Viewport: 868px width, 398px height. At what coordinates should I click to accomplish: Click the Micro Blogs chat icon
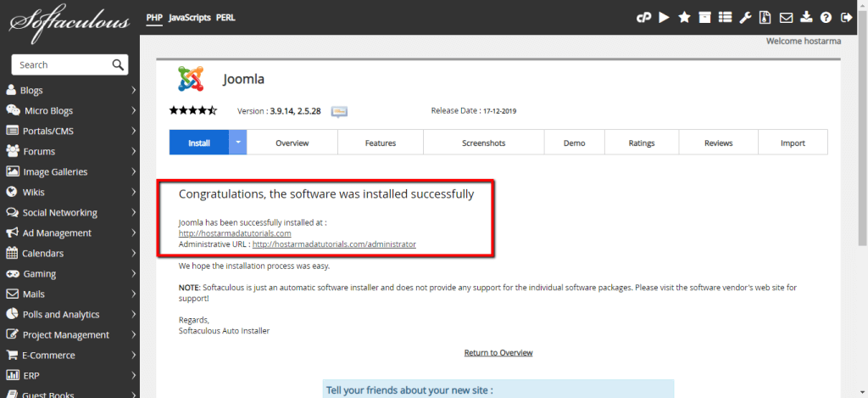pyautogui.click(x=13, y=110)
